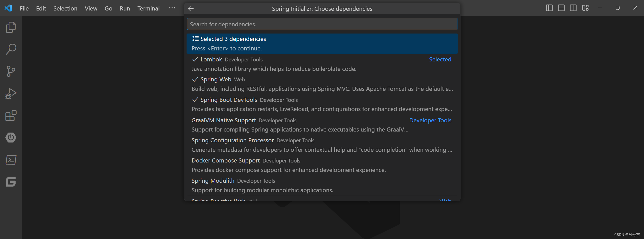Toggle primary side bar layout icon

549,8
